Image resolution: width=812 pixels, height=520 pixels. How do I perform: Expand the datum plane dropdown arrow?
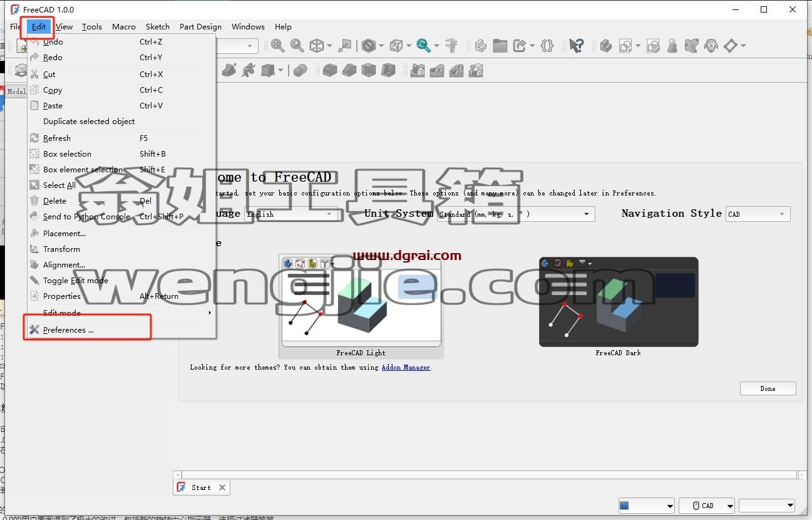743,46
